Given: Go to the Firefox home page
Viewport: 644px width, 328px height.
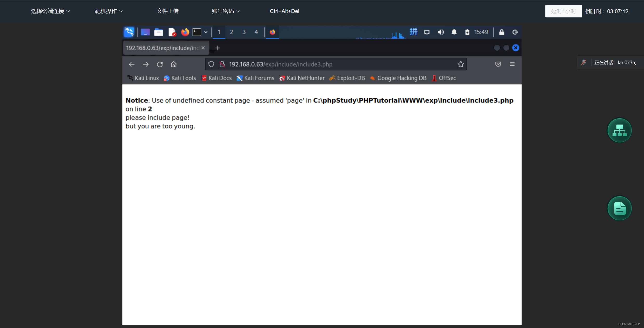Looking at the screenshot, I should (174, 64).
